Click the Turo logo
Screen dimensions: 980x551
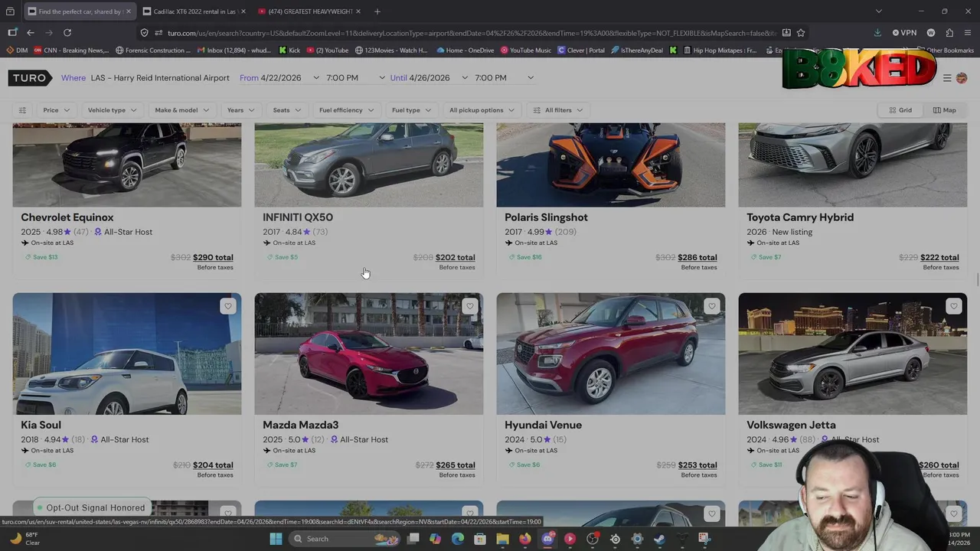(30, 78)
